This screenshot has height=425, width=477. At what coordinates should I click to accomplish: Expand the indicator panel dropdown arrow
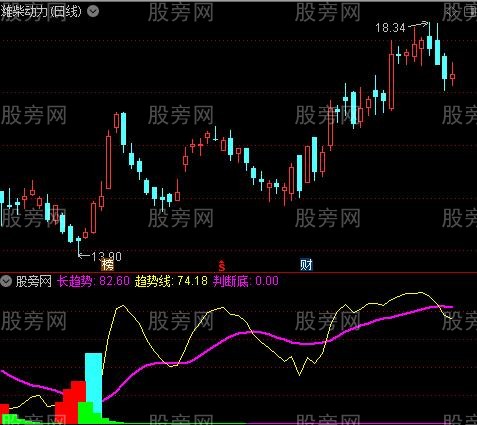point(6,281)
